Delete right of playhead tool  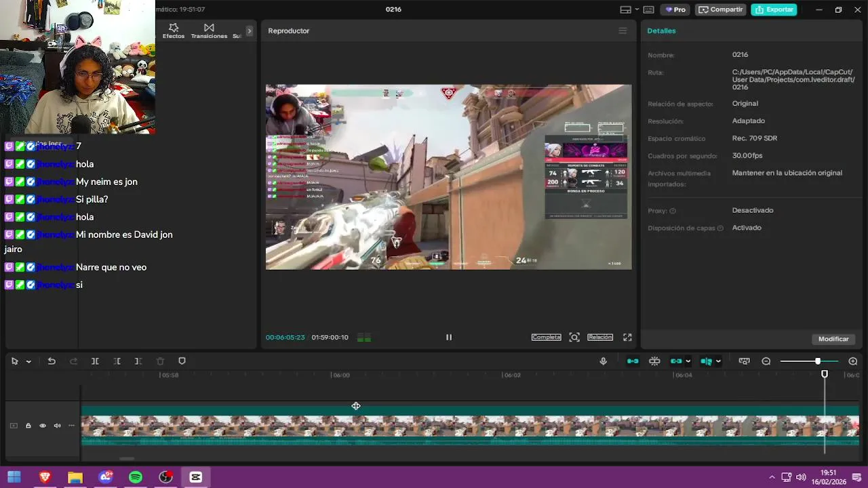pyautogui.click(x=138, y=361)
